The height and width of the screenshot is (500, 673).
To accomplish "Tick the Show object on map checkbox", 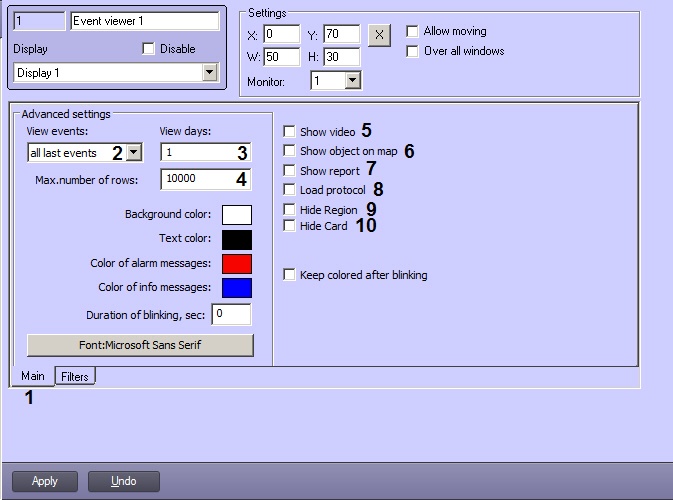I will click(290, 151).
